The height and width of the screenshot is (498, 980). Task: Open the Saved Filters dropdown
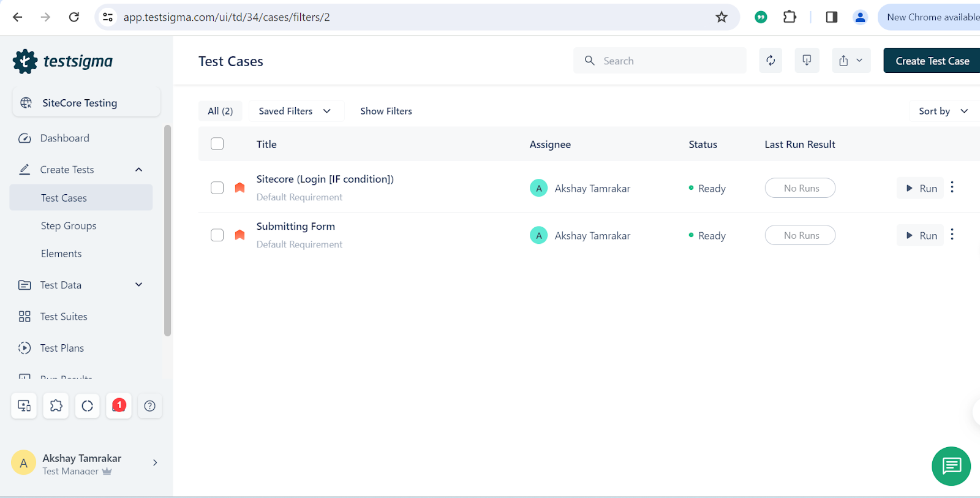(x=296, y=111)
